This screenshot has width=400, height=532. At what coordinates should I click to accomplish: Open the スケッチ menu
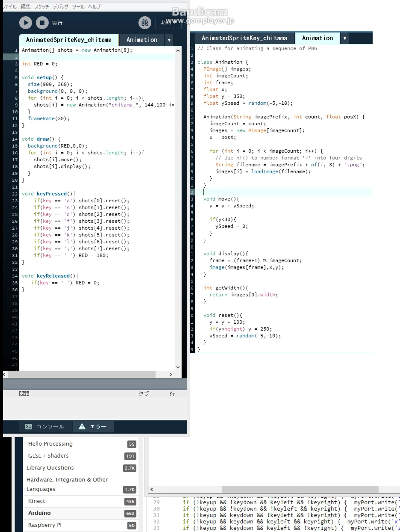coord(42,7)
